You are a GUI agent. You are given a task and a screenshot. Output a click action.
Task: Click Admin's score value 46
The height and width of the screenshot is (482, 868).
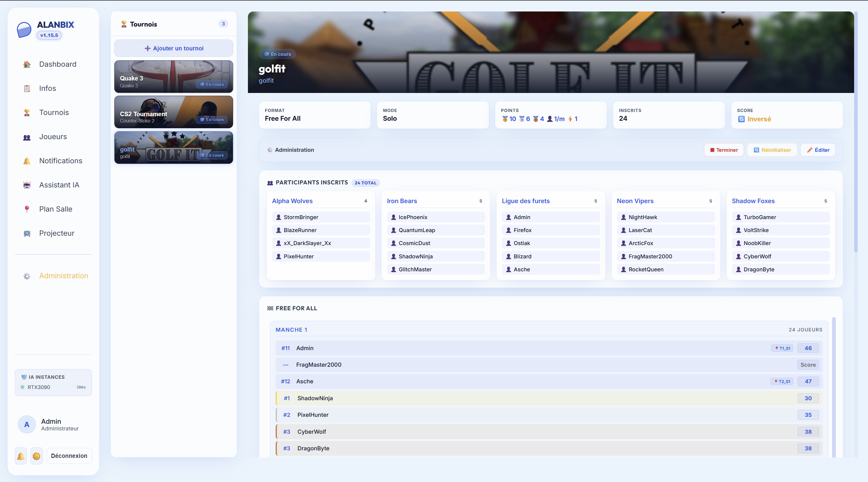coord(808,348)
